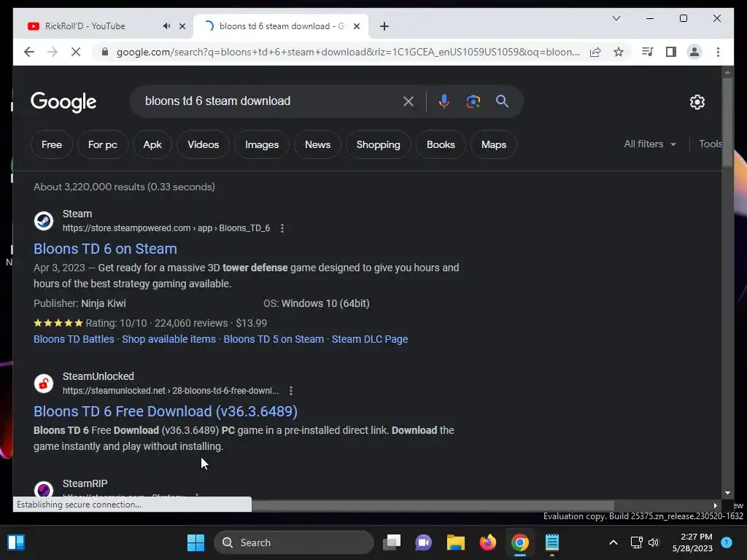Screen dimensions: 747x560
Task: Switch to Images results
Action: [262, 144]
